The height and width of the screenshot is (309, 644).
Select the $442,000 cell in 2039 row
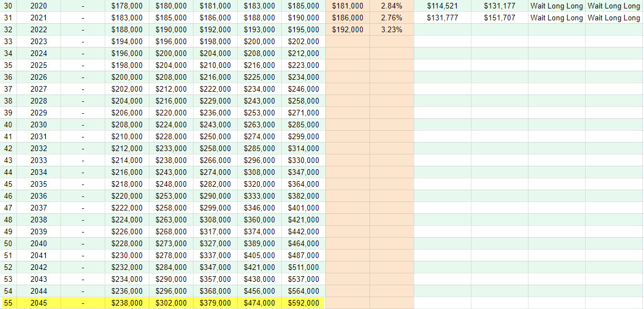click(303, 232)
